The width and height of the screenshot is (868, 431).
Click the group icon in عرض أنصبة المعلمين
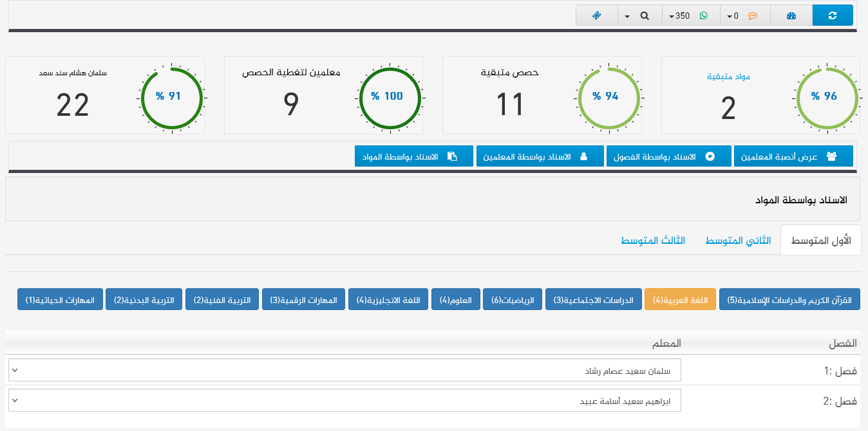coord(832,156)
